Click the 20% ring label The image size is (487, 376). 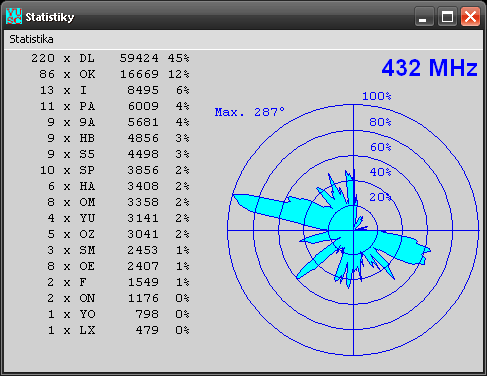tap(380, 197)
